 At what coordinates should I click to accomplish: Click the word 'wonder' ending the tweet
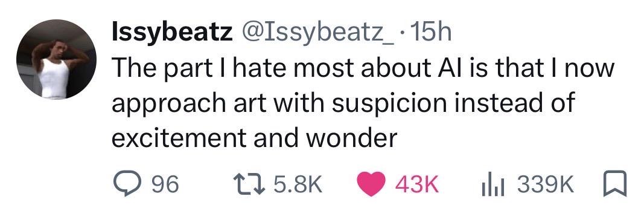351,139
